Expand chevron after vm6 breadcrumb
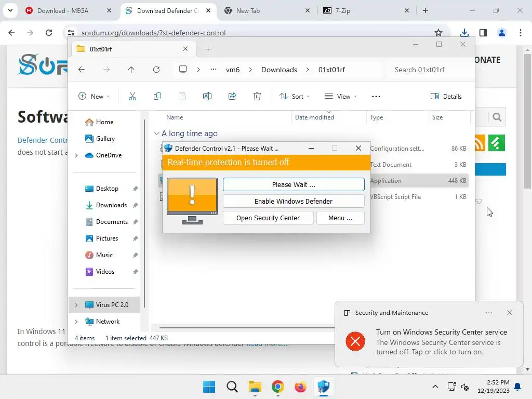 250,70
